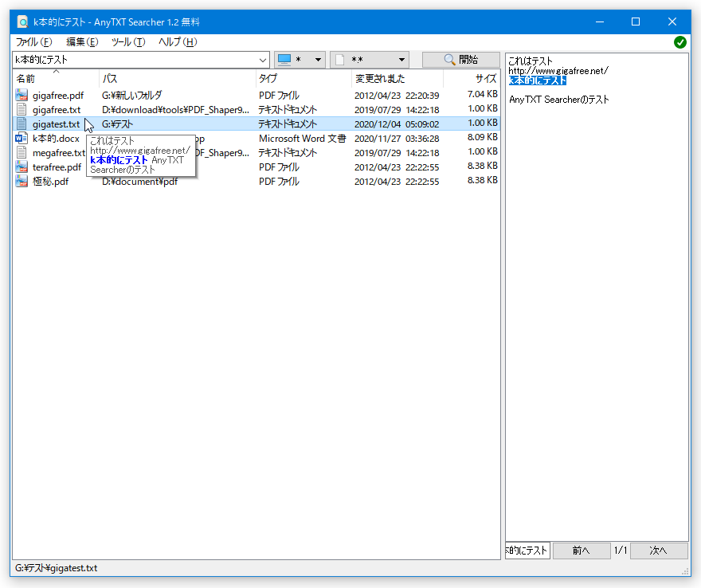Viewport: 701px width, 588px height.
Task: Open the drive selection dropdown arrow
Action: tap(318, 60)
